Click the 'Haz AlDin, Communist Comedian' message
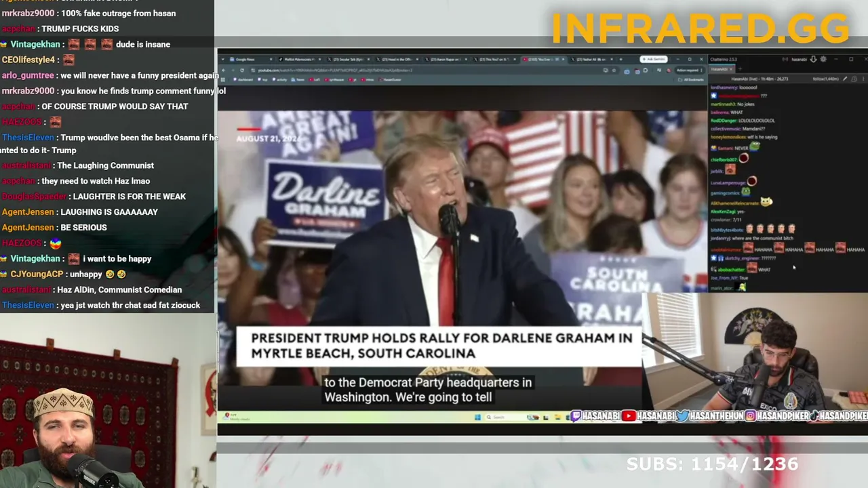 point(119,290)
